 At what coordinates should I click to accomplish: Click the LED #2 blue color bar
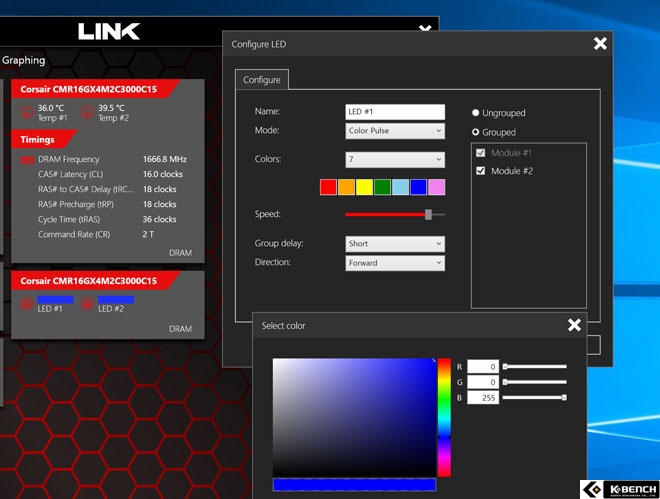click(x=116, y=300)
